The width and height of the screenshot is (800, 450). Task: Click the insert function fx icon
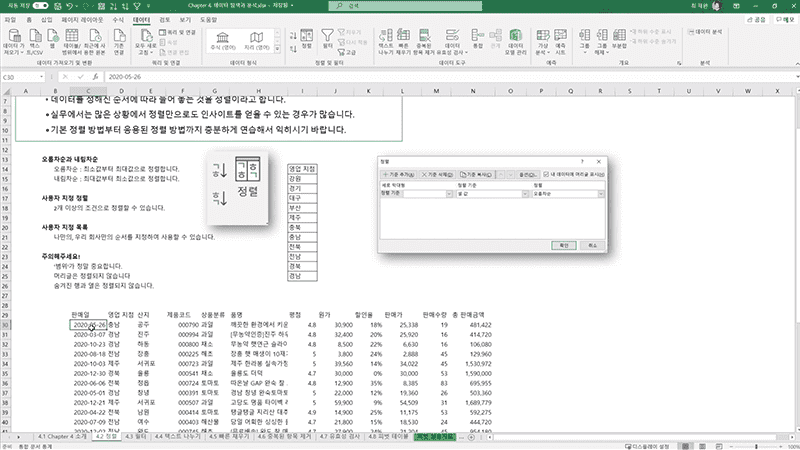coord(95,77)
